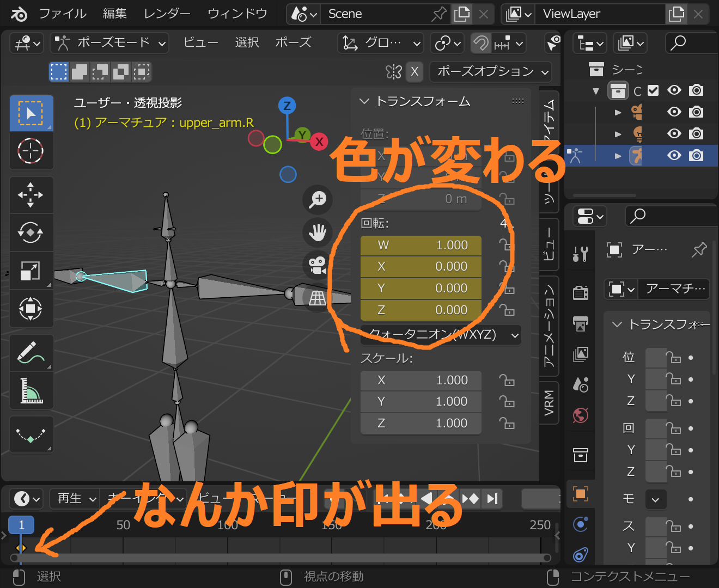Select the Breakdowner pose tool

pyautogui.click(x=31, y=434)
